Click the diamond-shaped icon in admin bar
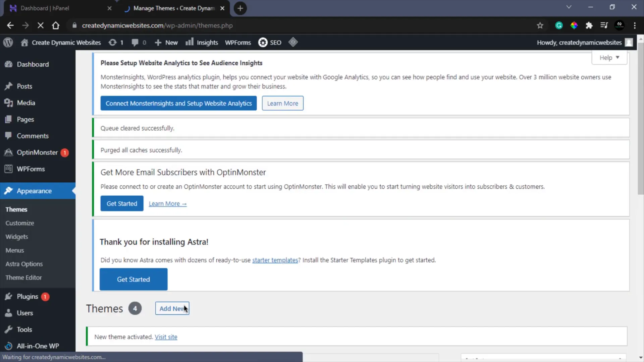This screenshot has width=644, height=362. (x=293, y=42)
